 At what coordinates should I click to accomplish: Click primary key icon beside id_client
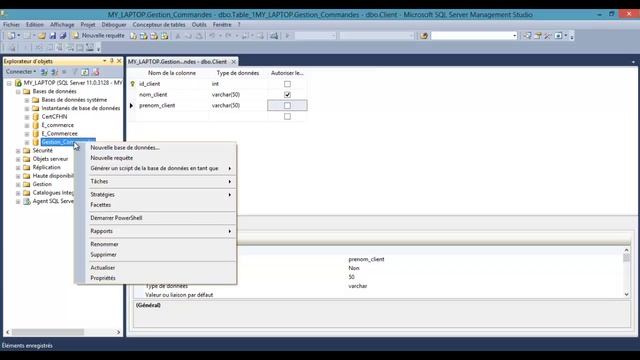tap(132, 84)
